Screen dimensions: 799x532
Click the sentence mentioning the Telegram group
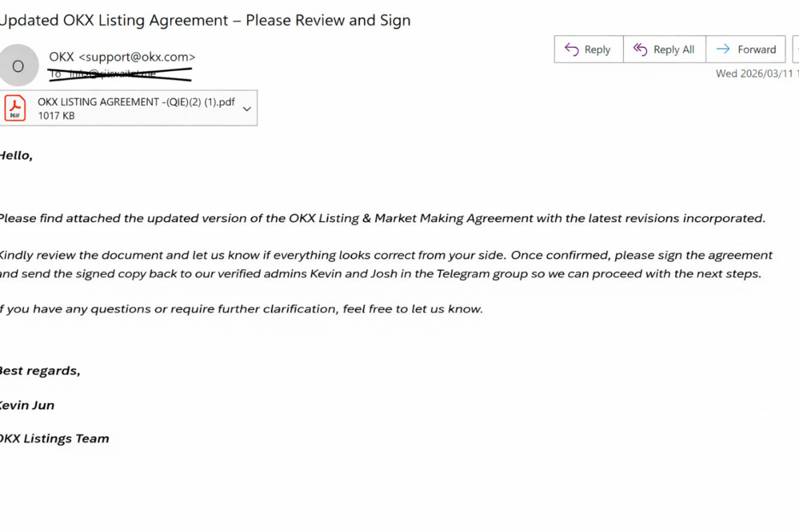[380, 274]
